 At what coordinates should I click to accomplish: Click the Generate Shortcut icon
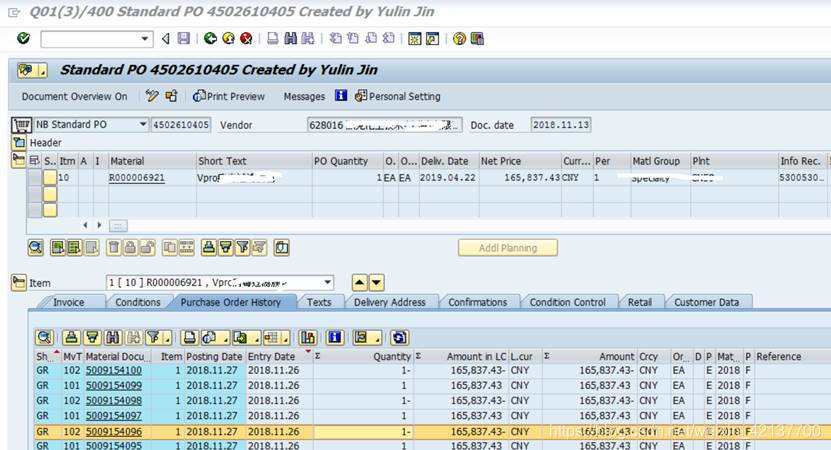[432, 39]
